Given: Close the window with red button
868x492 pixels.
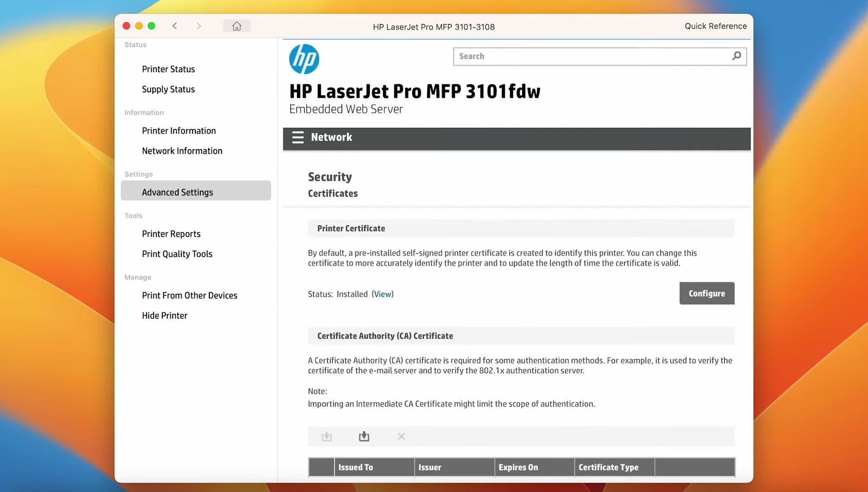Looking at the screenshot, I should pyautogui.click(x=127, y=26).
